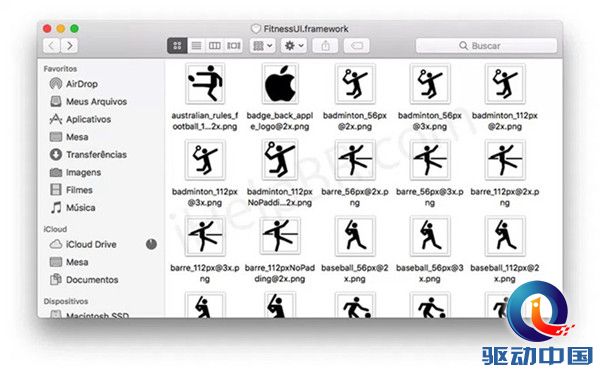Open Meus Arquivos in the sidebar
Viewport: 600px width, 372px height.
tap(88, 101)
